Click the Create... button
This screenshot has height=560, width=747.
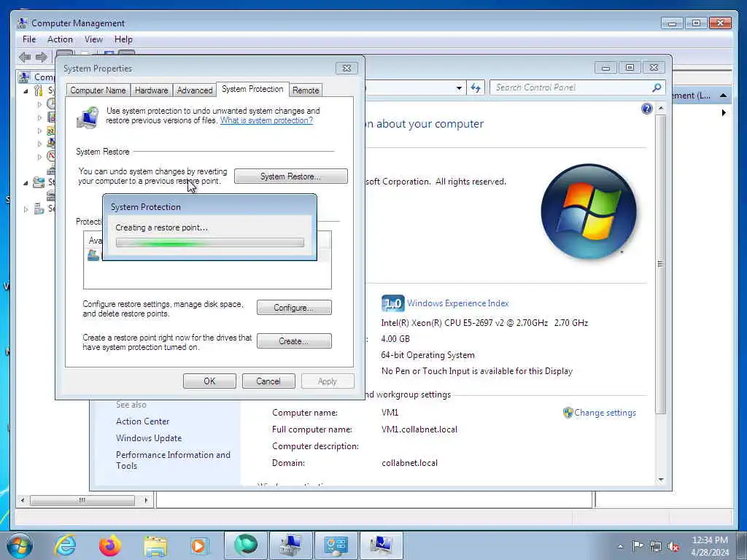[x=294, y=341]
